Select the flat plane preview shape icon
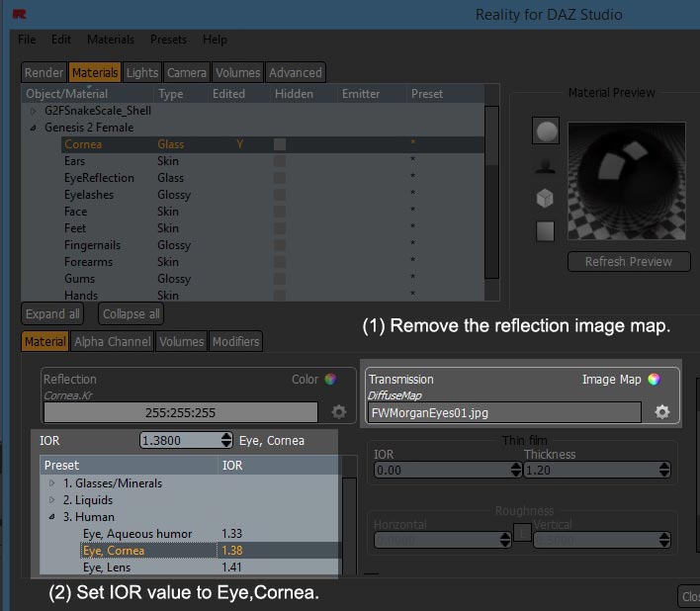Screen dimensions: 700x611 (545, 231)
